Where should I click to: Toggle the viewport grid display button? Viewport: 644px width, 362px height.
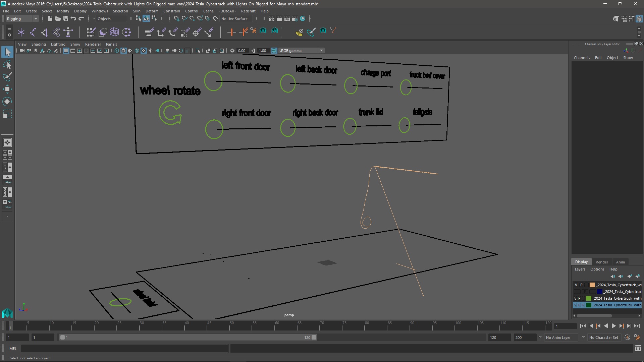(66, 51)
